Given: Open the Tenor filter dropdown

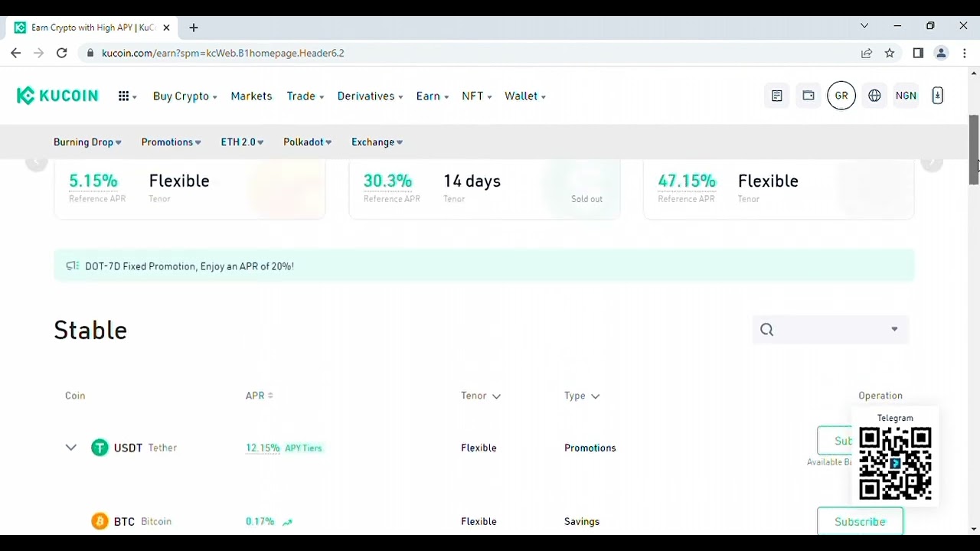Looking at the screenshot, I should coord(481,396).
